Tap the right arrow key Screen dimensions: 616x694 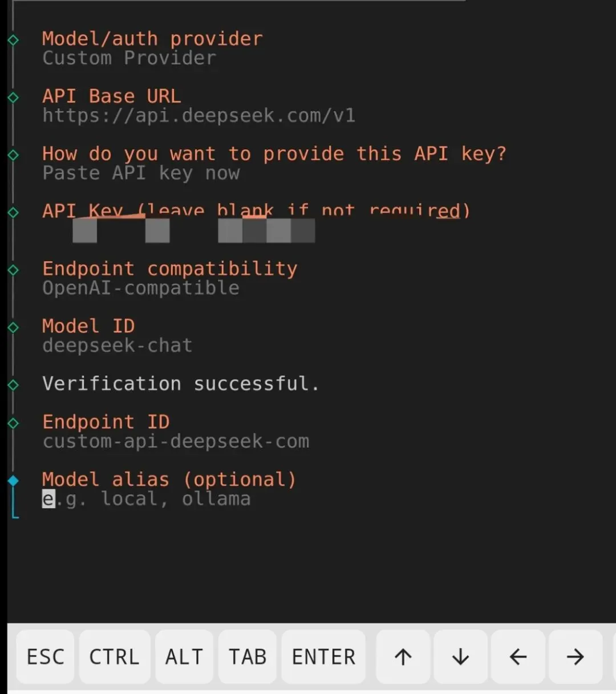point(575,656)
